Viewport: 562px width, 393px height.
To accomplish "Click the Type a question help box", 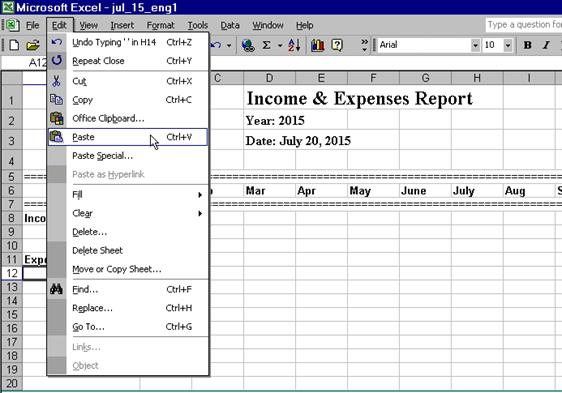I will (524, 25).
